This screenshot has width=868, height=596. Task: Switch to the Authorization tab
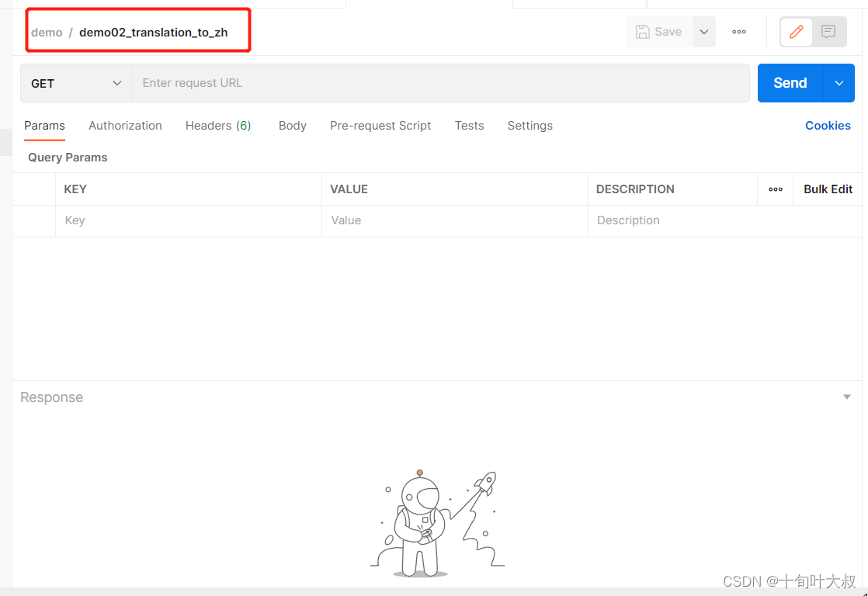click(125, 126)
